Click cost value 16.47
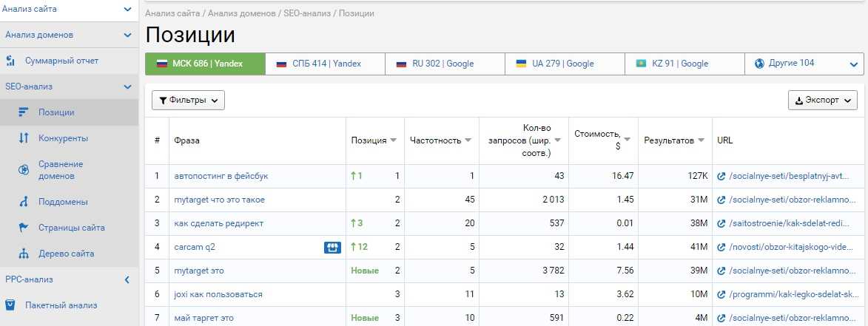Viewport: 868px width, 326px height. pyautogui.click(x=622, y=176)
